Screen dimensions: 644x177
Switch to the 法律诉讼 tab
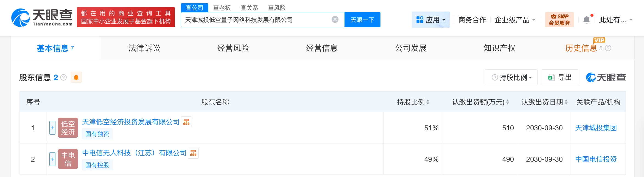pos(144,48)
